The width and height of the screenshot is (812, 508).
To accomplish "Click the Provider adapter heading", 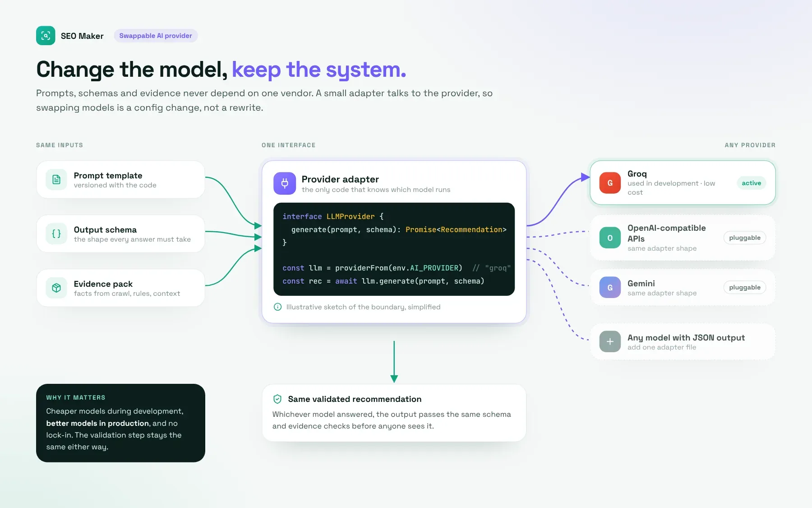I will tap(340, 179).
